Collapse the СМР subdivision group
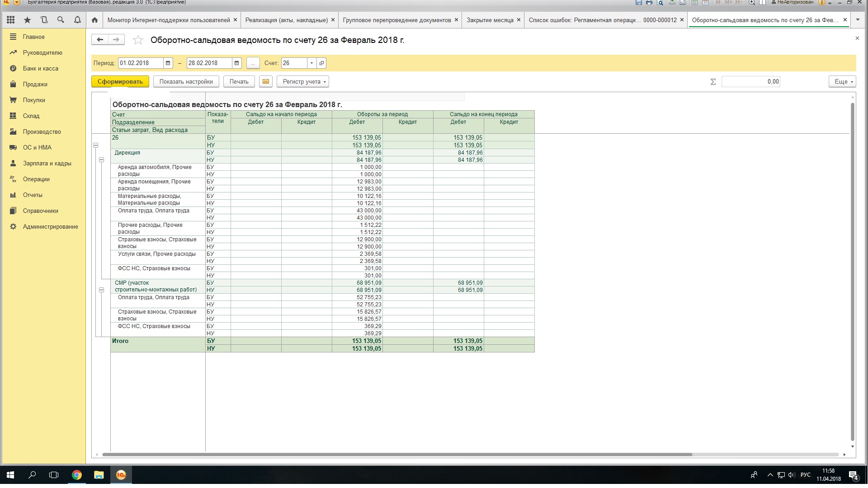Viewport: 868px width, 488px height. [x=101, y=290]
